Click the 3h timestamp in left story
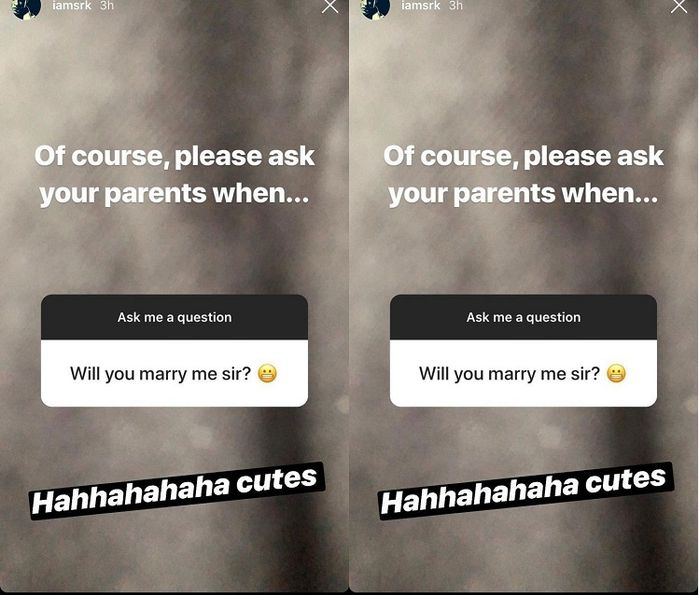The height and width of the screenshot is (595, 700). (x=107, y=6)
